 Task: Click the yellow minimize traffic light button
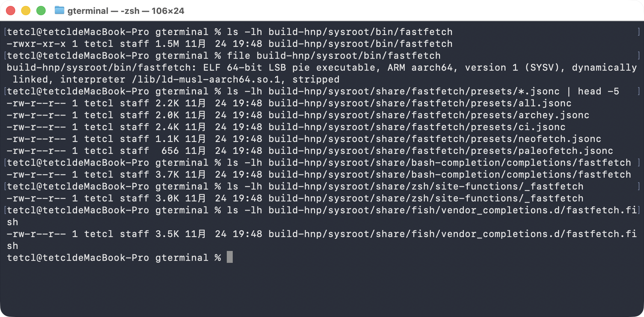(26, 11)
